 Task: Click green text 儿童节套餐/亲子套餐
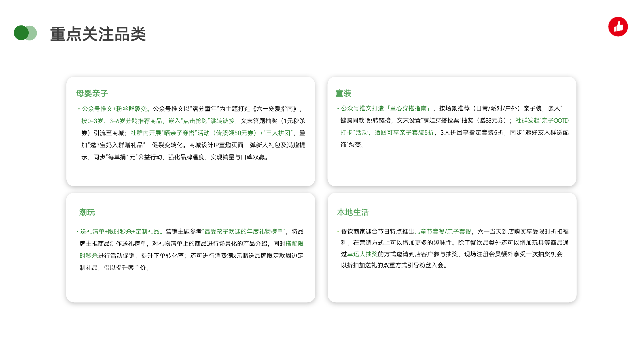443,232
